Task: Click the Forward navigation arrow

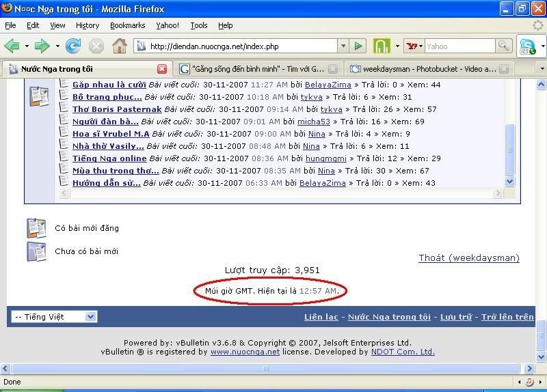Action: [42, 46]
